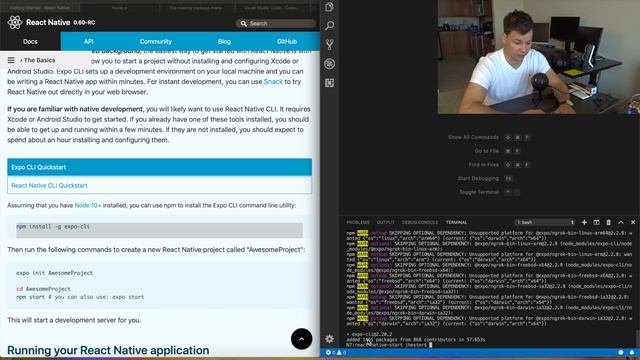Open notifications bell in status bar
The image size is (640, 360).
point(632,352)
